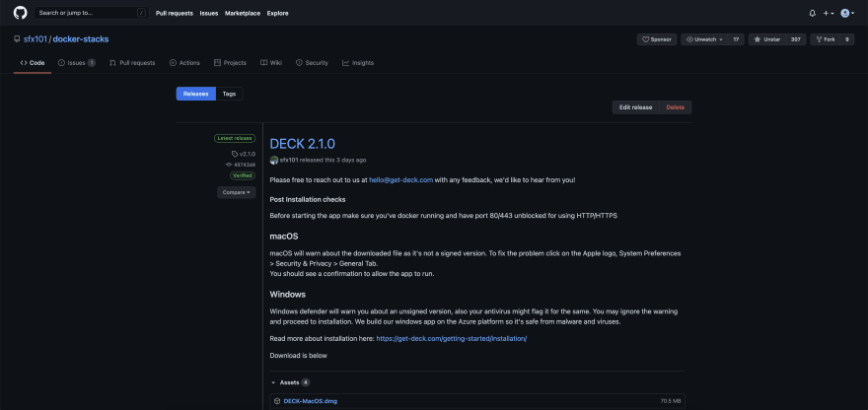Click the Windows section heading

pos(288,295)
